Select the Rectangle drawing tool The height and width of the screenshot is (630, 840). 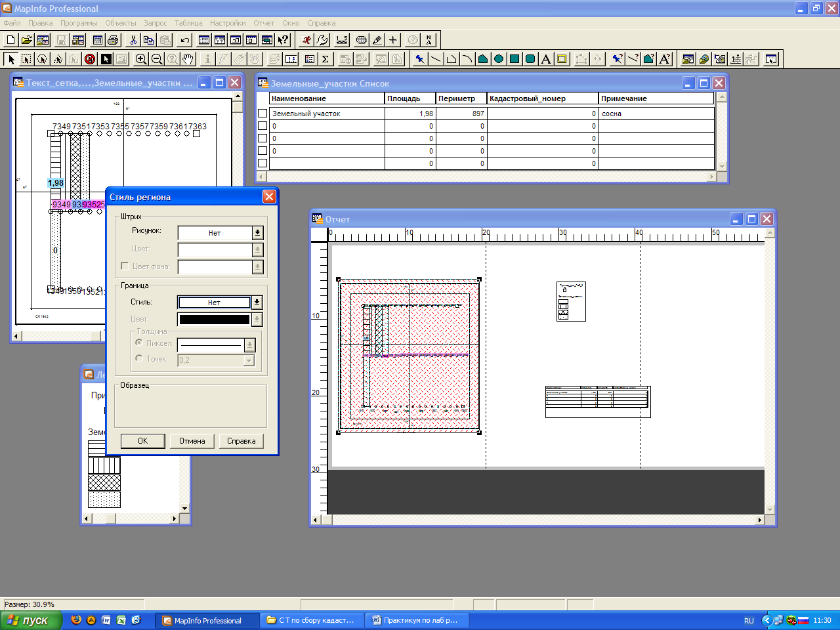pos(514,59)
